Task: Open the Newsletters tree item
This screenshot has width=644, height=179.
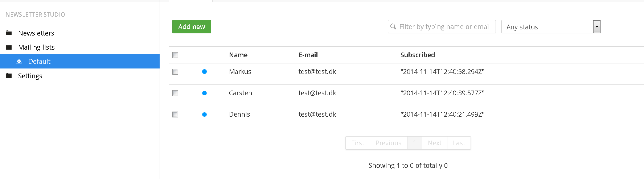Action: 36,33
